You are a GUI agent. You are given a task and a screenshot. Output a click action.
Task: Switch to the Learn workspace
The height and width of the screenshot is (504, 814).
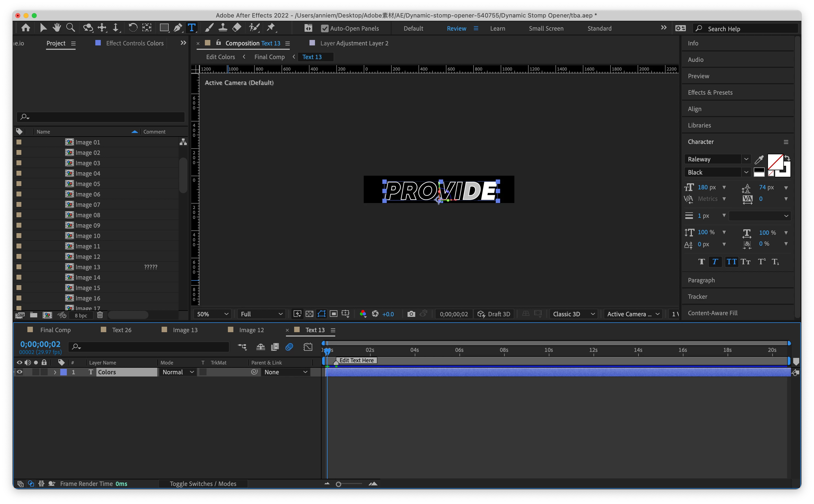coord(497,28)
